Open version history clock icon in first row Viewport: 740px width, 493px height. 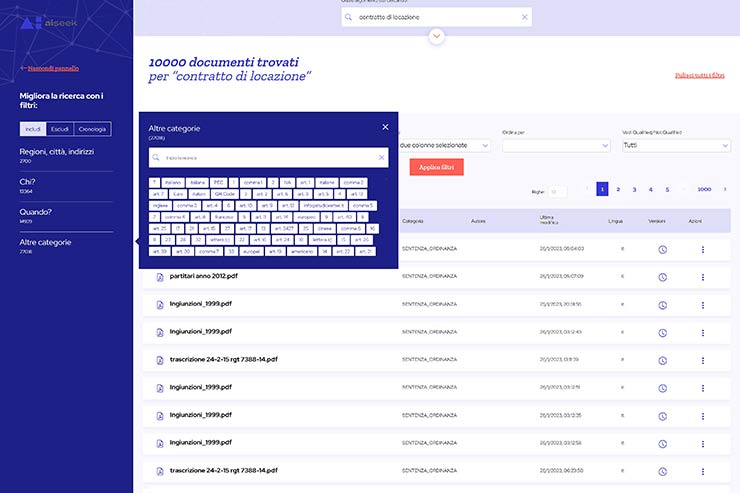[x=661, y=249]
